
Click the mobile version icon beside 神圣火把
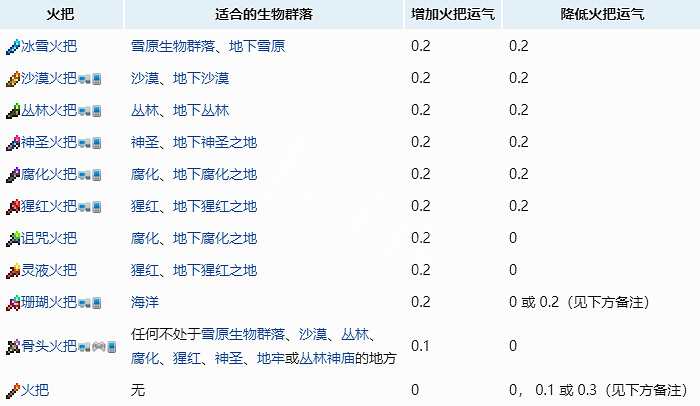click(96, 143)
